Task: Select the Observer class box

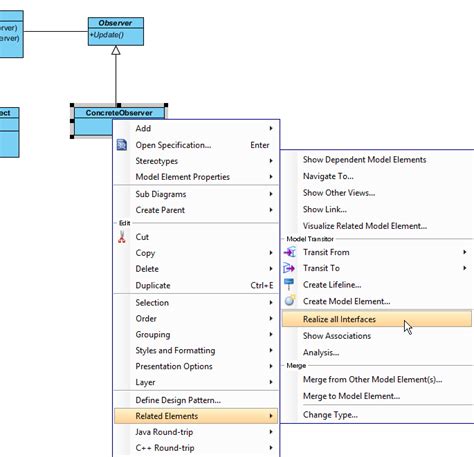Action: tap(116, 31)
